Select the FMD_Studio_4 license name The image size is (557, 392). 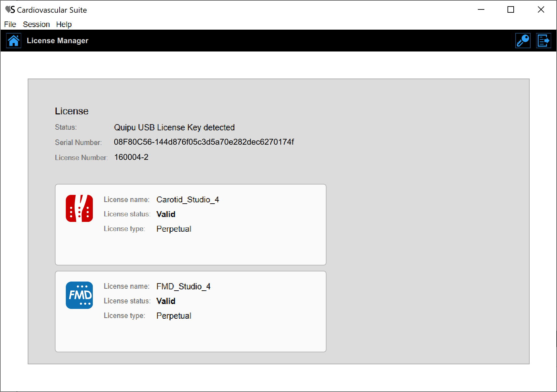(183, 286)
